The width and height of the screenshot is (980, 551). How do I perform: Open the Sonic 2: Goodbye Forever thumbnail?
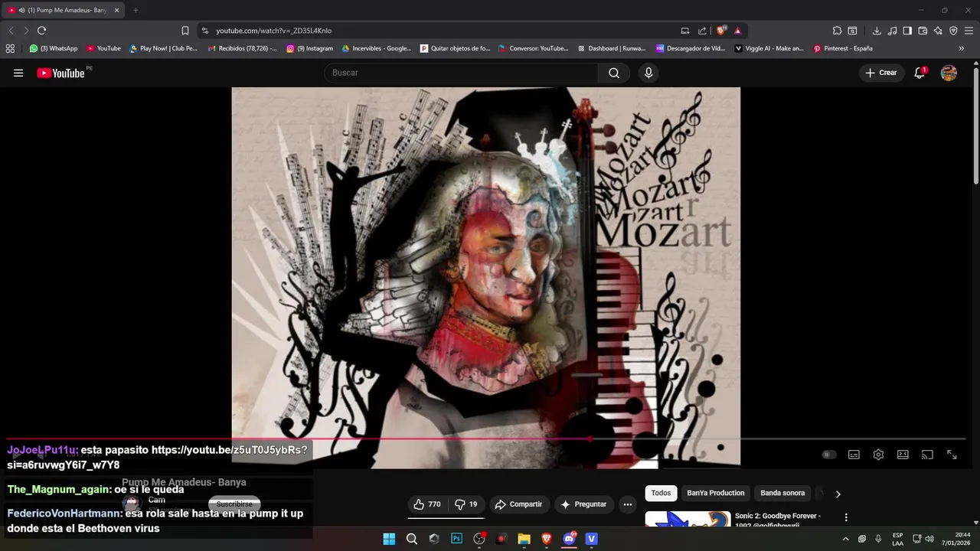tap(688, 519)
